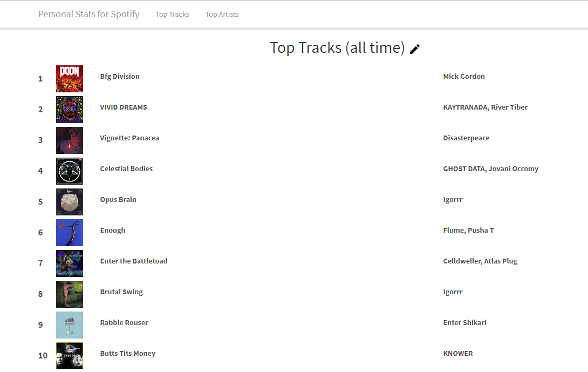Click the DOOM album cover for Bfg Division

pos(70,79)
